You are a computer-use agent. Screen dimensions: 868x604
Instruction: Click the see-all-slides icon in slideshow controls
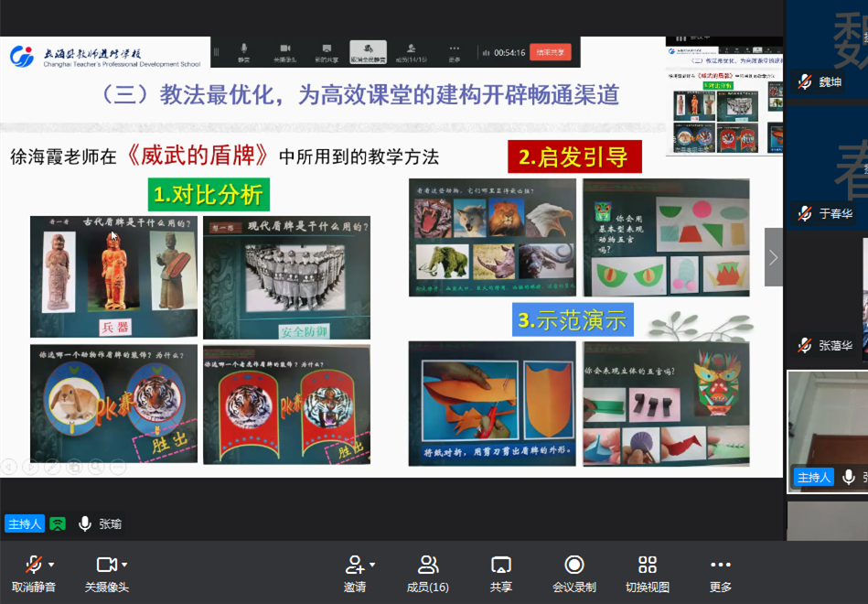pyautogui.click(x=74, y=467)
